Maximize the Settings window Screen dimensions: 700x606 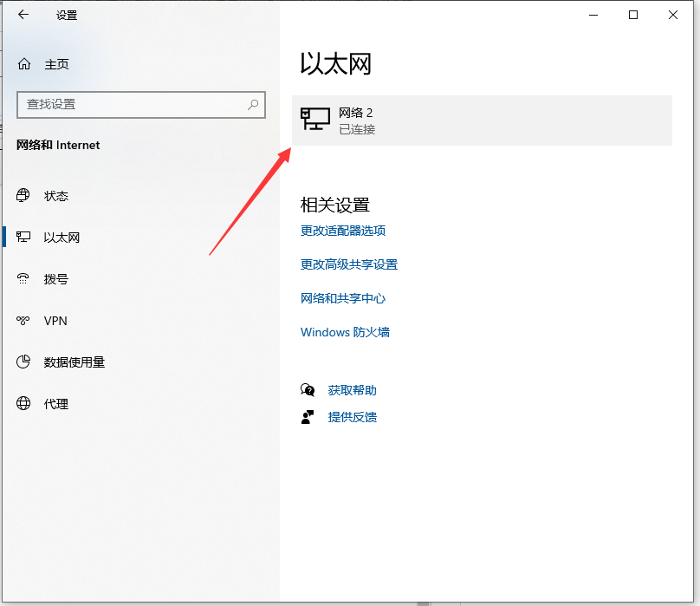633,15
